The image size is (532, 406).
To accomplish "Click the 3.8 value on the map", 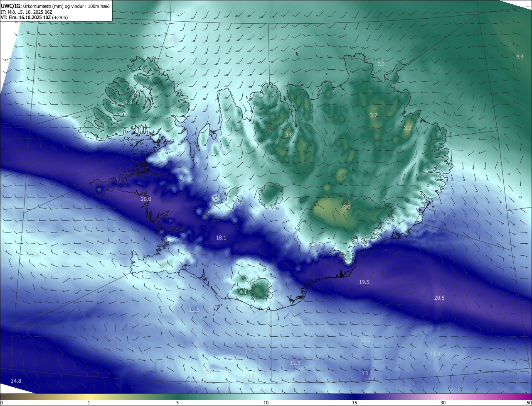I will point(289,135).
